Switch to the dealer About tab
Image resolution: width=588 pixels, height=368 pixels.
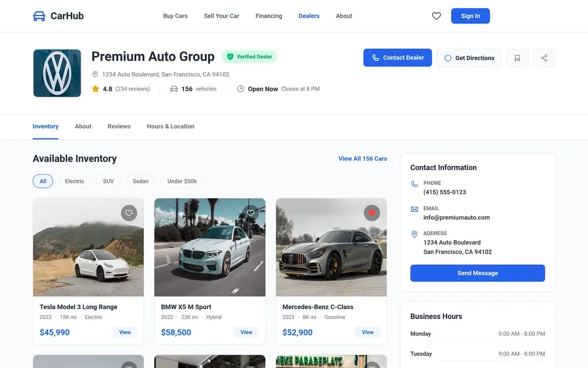(83, 127)
